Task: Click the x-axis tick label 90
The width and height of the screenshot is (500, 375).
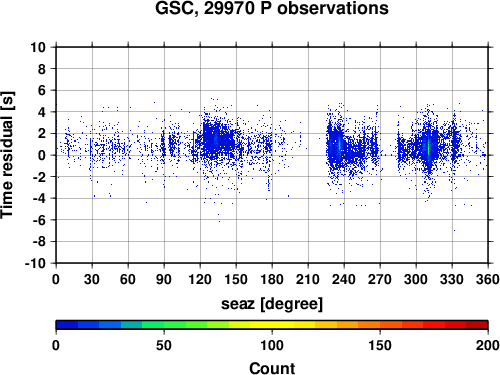Action: pyautogui.click(x=164, y=279)
